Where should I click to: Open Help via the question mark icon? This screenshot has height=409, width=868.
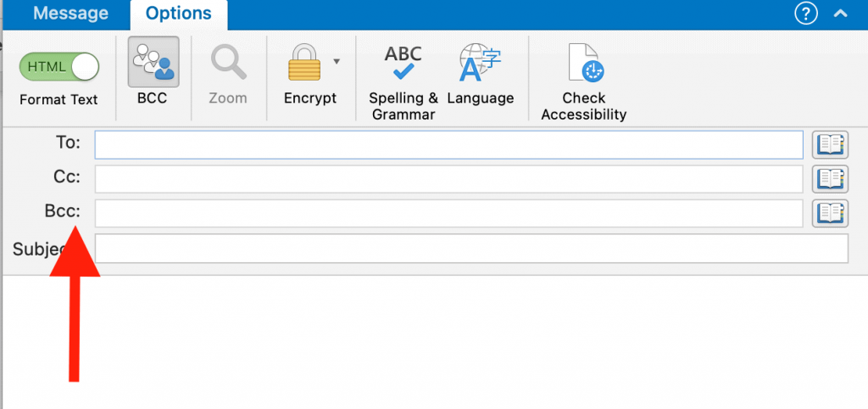coord(805,14)
